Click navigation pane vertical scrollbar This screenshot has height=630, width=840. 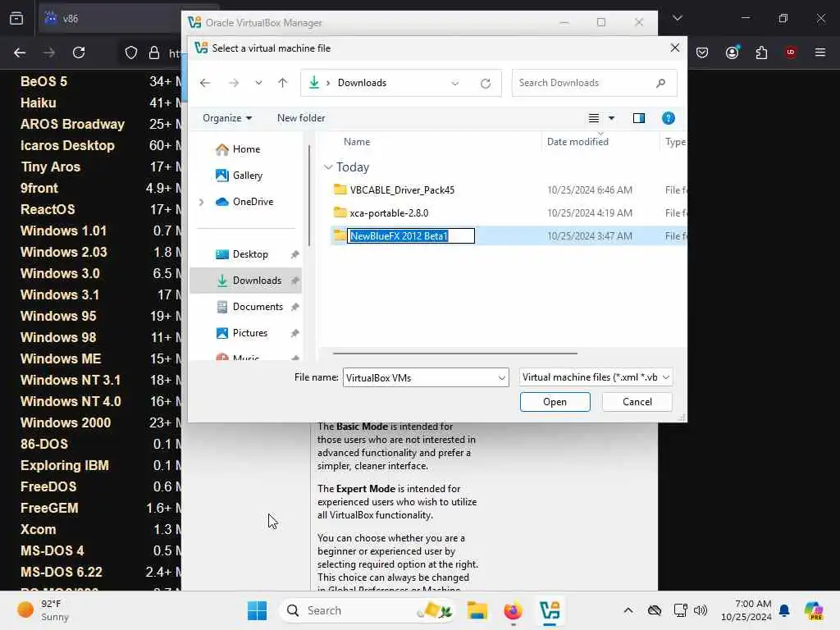pos(309,195)
